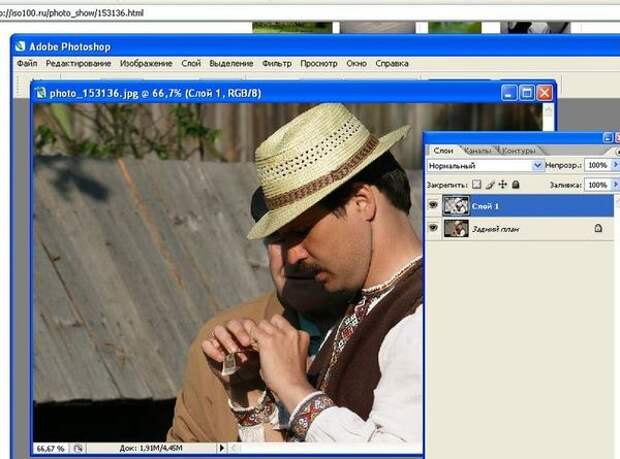Open the Справка menu

click(392, 63)
